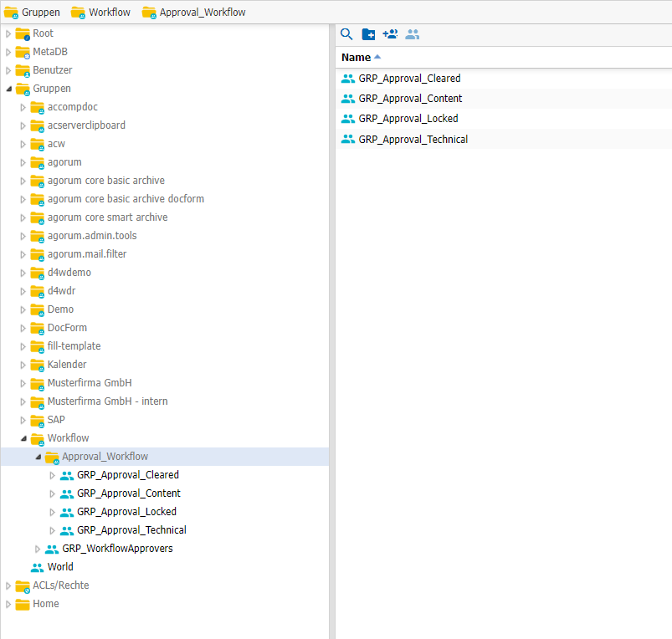Image resolution: width=672 pixels, height=639 pixels.
Task: Click the search magnifier icon in toolbar
Action: coord(346,34)
